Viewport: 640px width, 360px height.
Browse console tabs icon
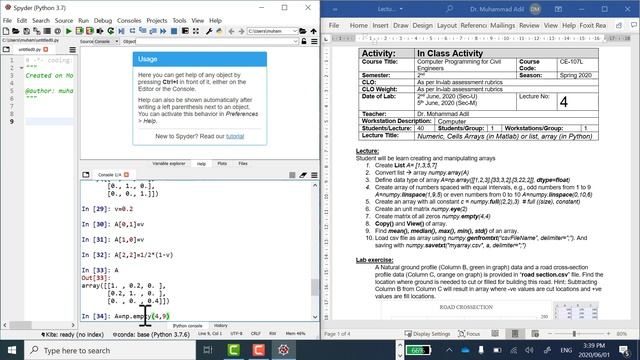click(x=86, y=175)
